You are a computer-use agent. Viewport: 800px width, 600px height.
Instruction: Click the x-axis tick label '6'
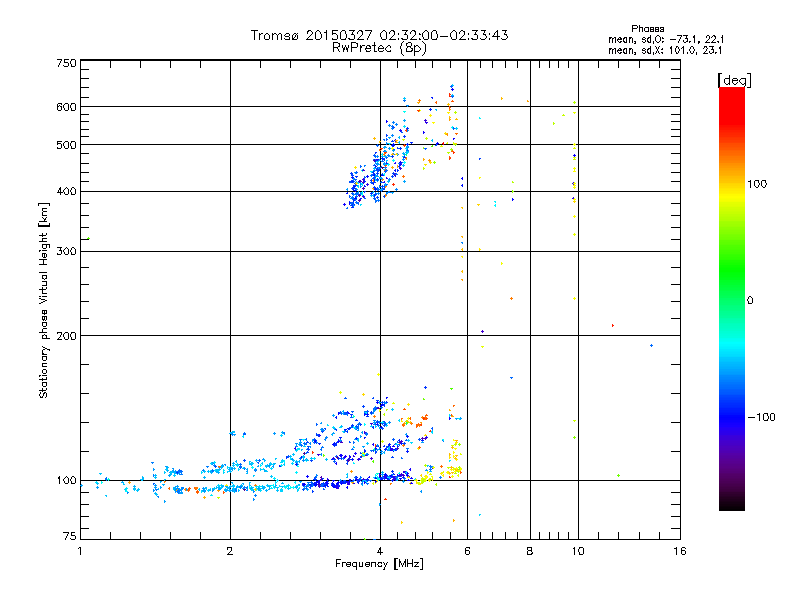tap(467, 551)
